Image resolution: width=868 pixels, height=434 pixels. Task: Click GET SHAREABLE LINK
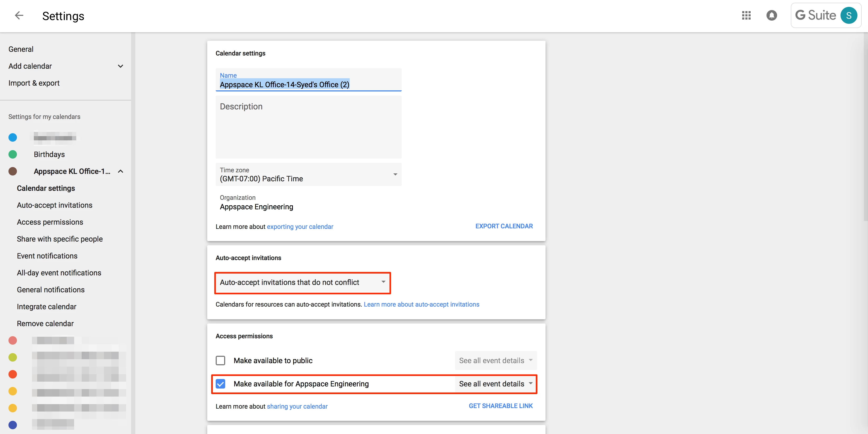click(x=500, y=406)
